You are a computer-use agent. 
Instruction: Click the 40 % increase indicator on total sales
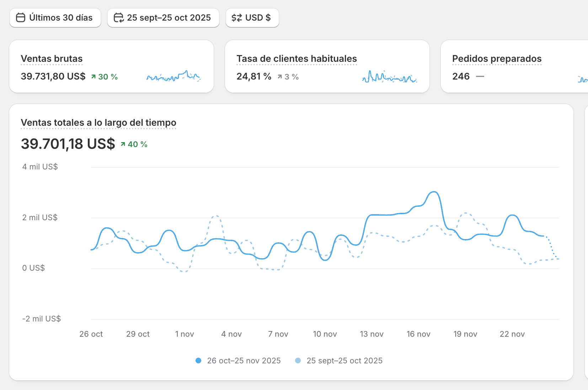134,144
